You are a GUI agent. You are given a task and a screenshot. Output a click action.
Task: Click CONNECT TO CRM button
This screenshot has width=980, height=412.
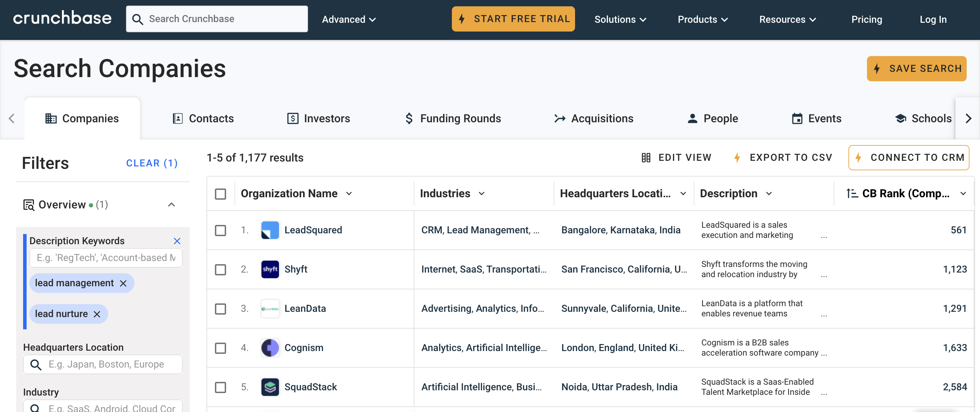(x=909, y=158)
